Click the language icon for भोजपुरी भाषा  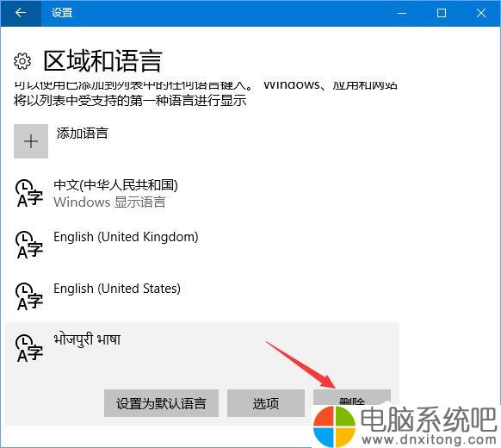[29, 349]
